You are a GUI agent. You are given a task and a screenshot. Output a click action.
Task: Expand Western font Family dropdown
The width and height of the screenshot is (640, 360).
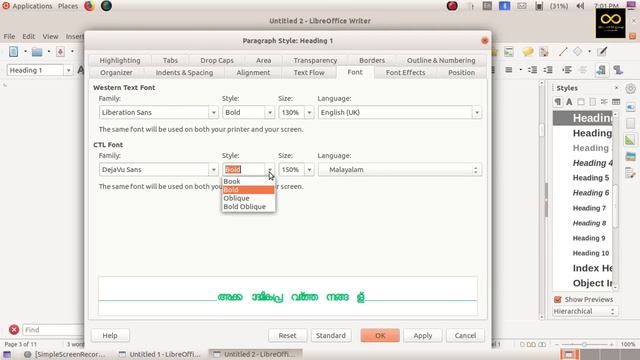coord(213,113)
